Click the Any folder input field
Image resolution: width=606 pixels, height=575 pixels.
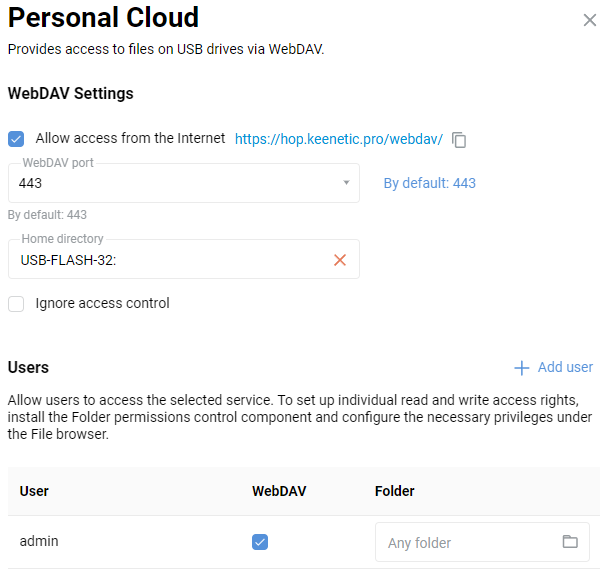[x=465, y=543]
